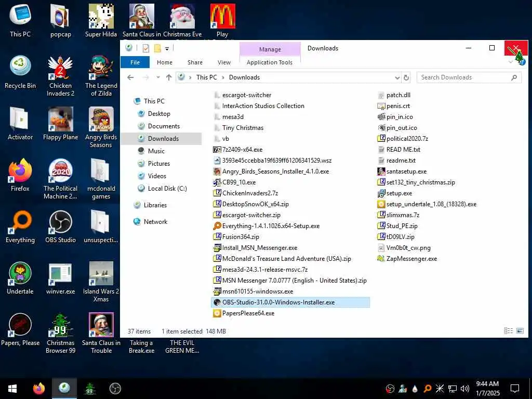Select Angry_Birds_Seasons_Installer_4.1.0.exe
Image resolution: width=532 pixels, height=399 pixels.
[275, 171]
